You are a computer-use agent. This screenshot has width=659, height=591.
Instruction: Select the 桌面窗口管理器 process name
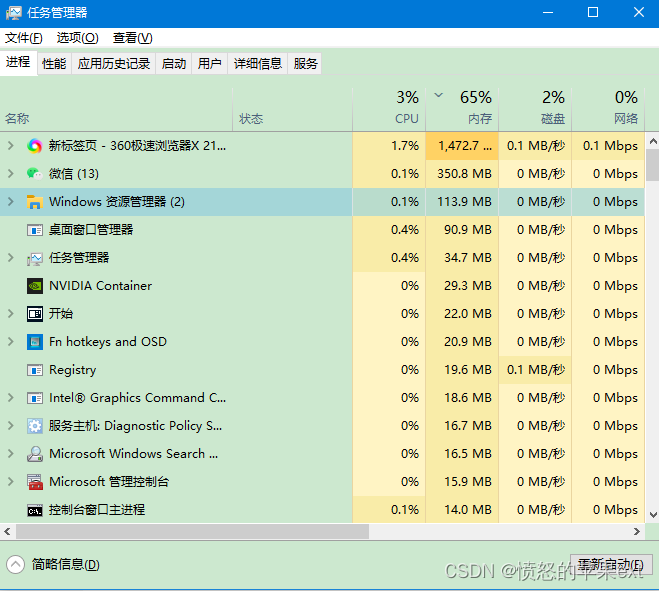[x=91, y=230]
